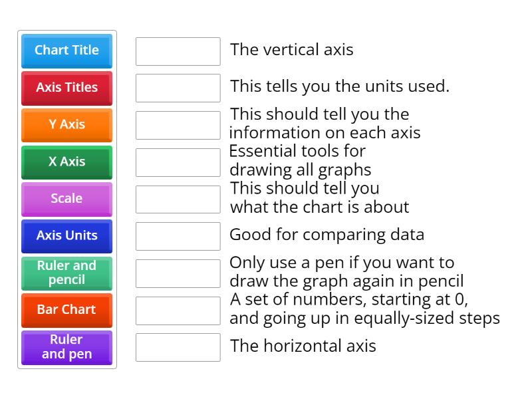Image resolution: width=532 pixels, height=399 pixels.
Task: Choose the purple Scale tile
Action: tap(66, 199)
